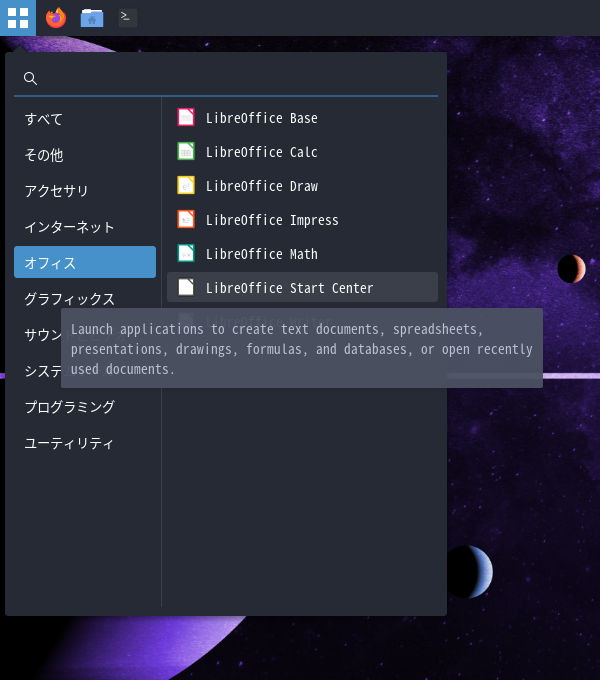Click the LibreOffice Calc icon
The width and height of the screenshot is (600, 680).
coord(186,151)
